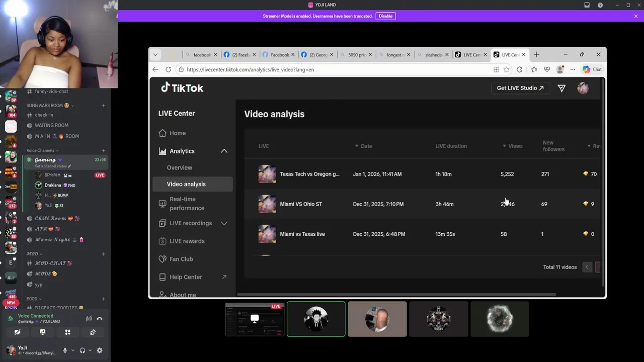Open Fan Club page
Screen dimensions: 644x362
coord(193,259)
